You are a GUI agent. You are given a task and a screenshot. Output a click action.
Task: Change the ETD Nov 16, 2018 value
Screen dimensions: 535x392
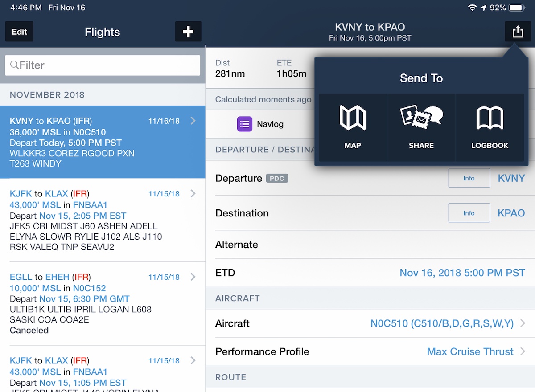[x=462, y=273]
